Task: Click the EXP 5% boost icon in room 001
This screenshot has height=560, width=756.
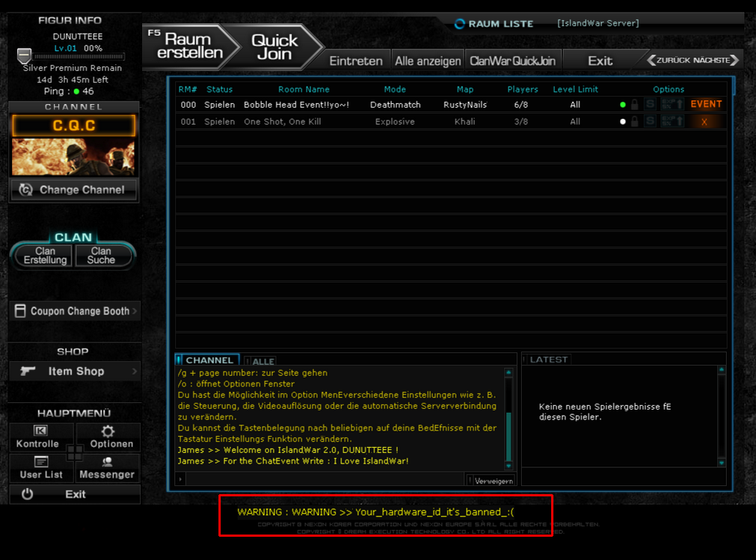Action: pyautogui.click(x=672, y=121)
